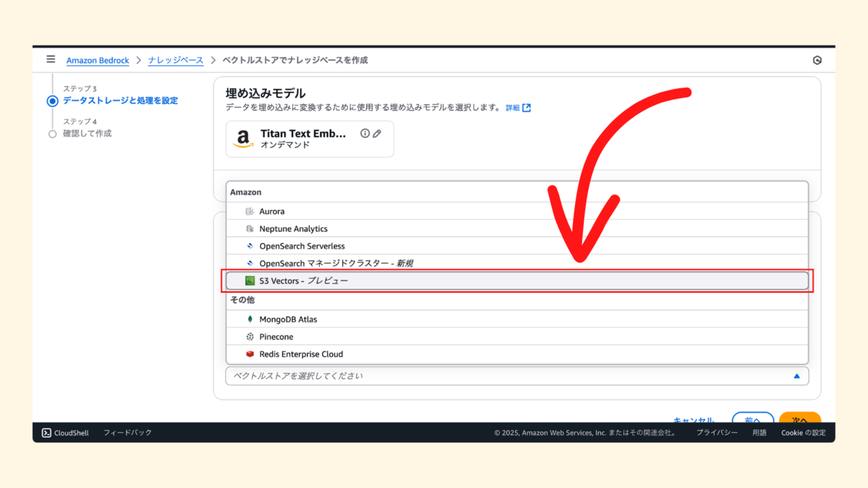Click the Aurora database icon

point(250,211)
